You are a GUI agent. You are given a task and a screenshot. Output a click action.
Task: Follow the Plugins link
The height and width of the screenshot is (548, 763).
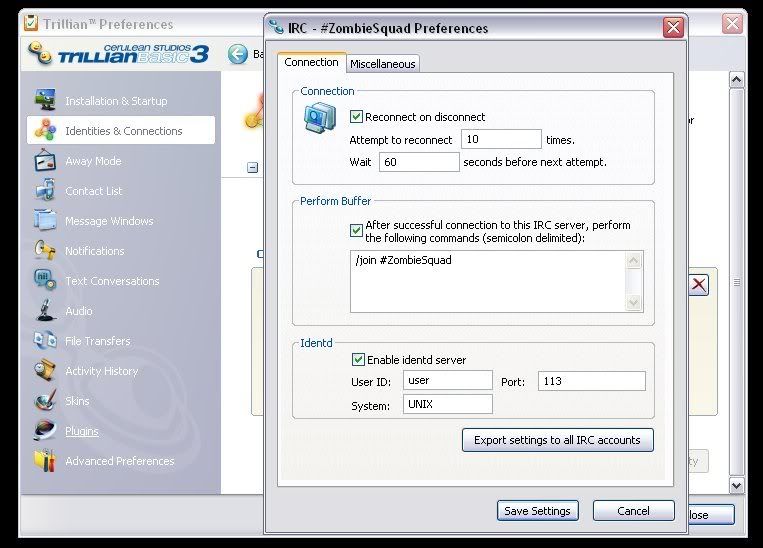point(82,431)
